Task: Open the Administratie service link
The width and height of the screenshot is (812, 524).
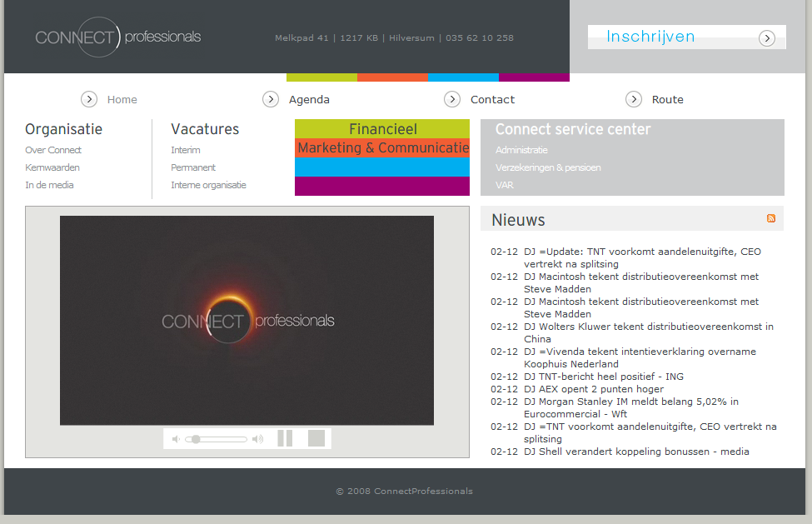Action: 521,150
